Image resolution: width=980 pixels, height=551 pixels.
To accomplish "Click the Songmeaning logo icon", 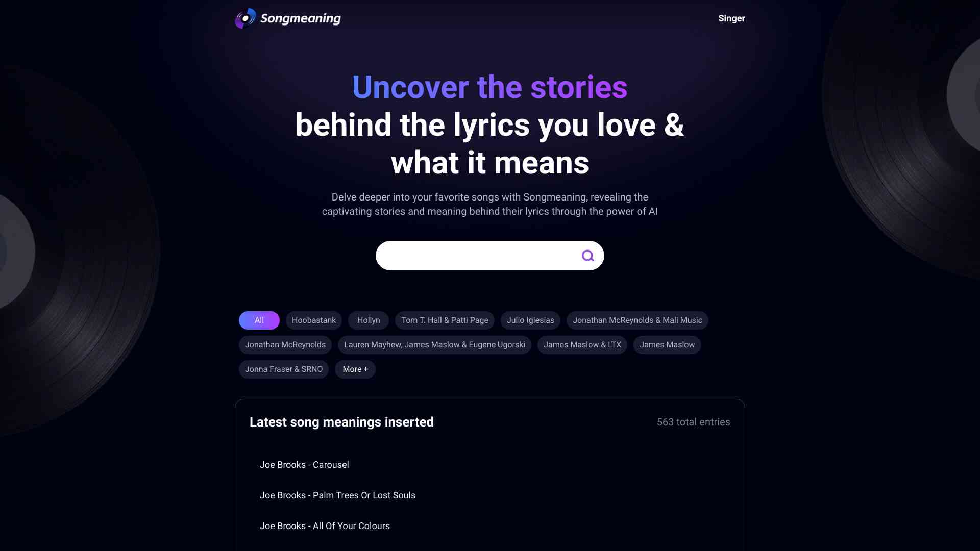I will click(x=244, y=18).
